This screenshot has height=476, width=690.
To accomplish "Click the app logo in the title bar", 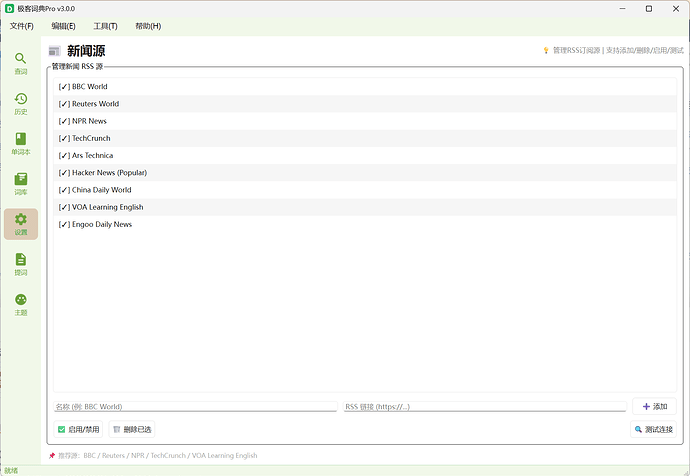I will coord(9,8).
